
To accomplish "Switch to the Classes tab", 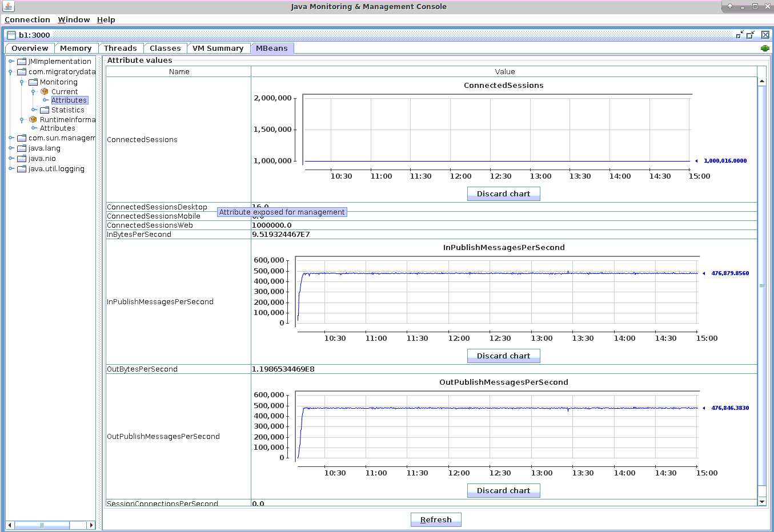I will [x=165, y=49].
